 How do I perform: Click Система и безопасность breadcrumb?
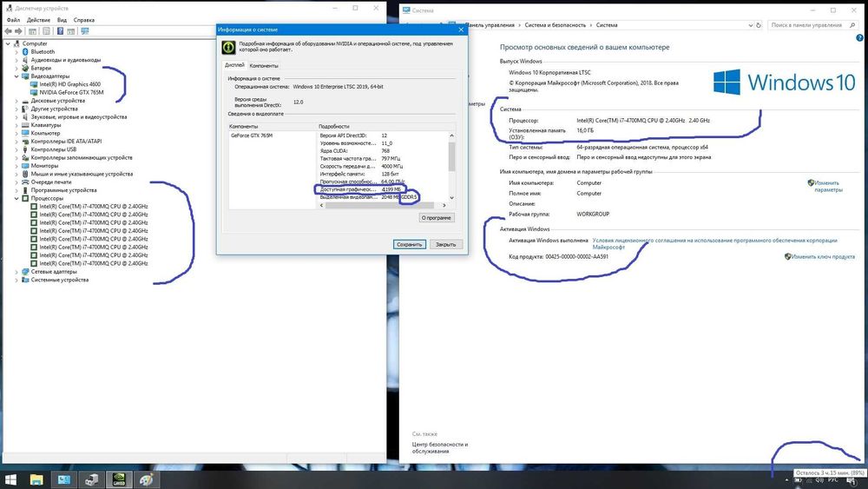click(555, 25)
